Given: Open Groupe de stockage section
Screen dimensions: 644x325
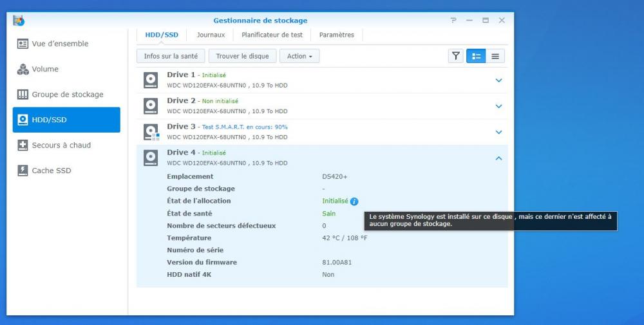Looking at the screenshot, I should (67, 95).
